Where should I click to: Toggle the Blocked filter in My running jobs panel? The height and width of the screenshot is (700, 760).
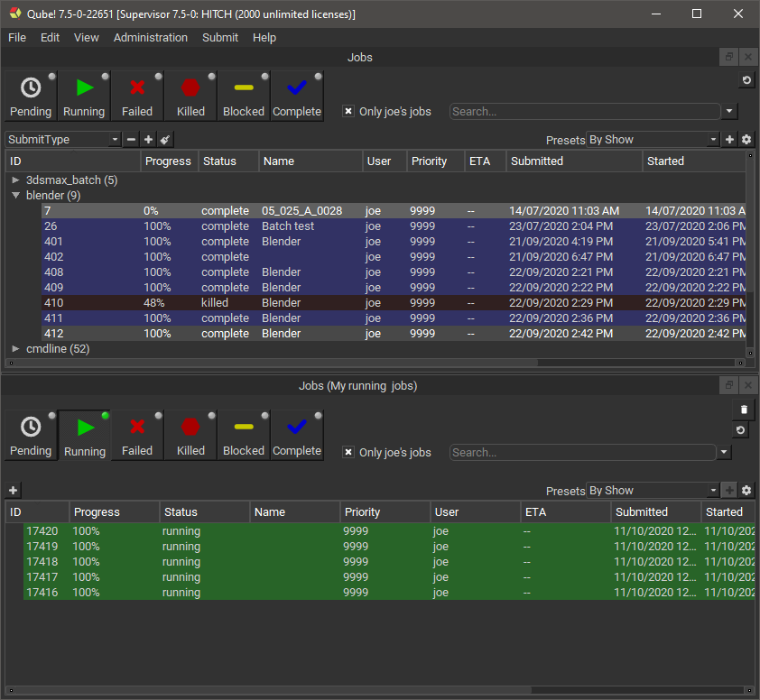tap(244, 435)
